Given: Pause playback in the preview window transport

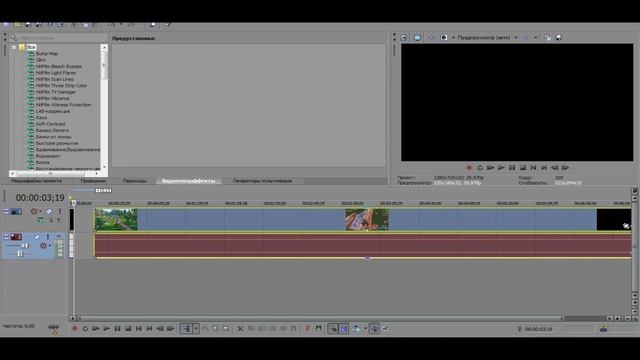Looking at the screenshot, I should [x=512, y=167].
